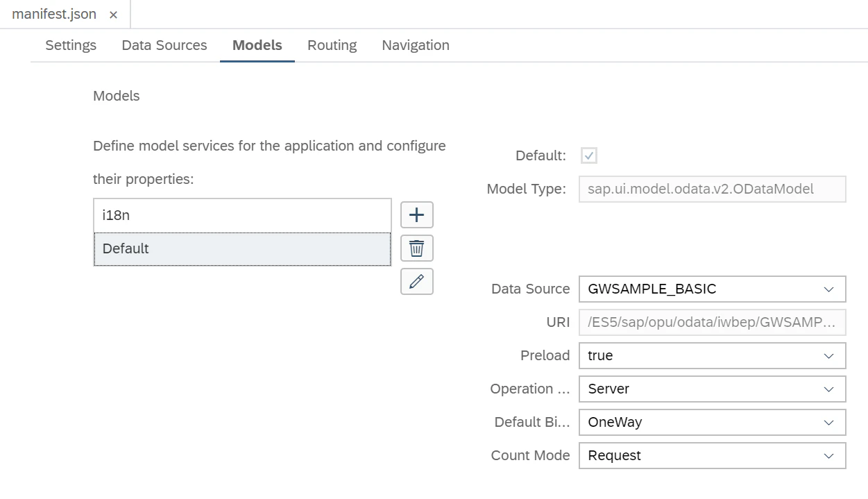Select the i18n model in the list
The height and width of the screenshot is (499, 868).
(242, 215)
